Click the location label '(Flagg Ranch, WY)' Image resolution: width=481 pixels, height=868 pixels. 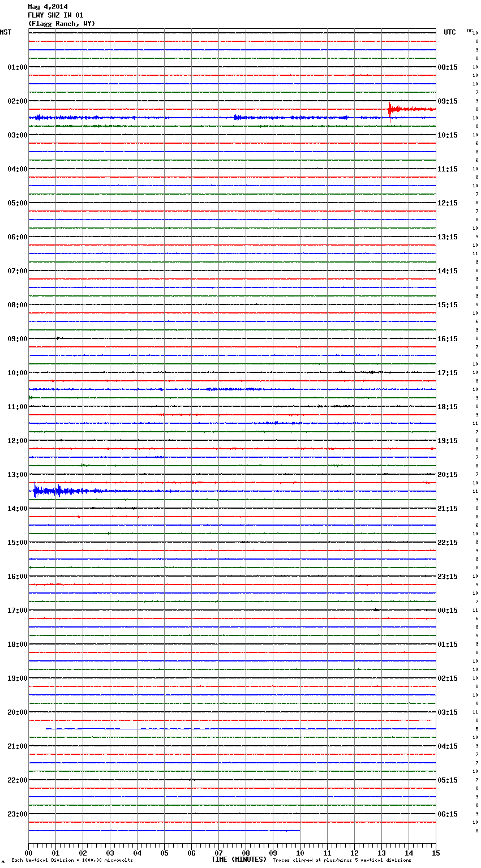[x=62, y=24]
